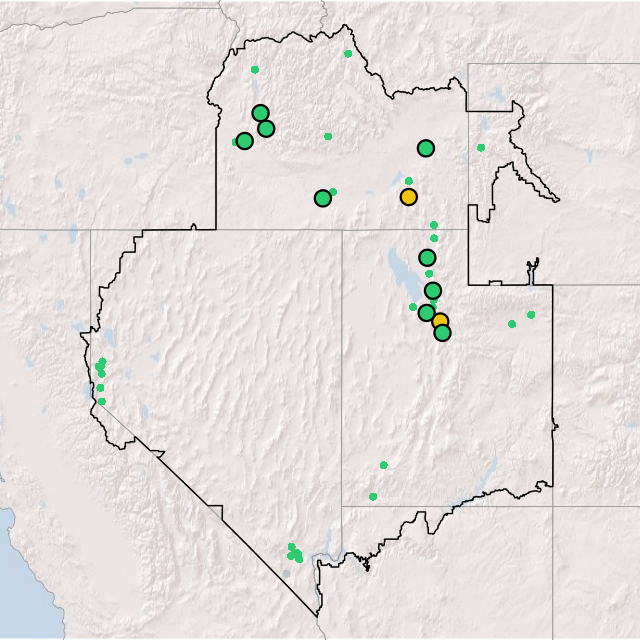Select small green dot directly above upper yellow marker
640x640 pixels.
pos(408,181)
